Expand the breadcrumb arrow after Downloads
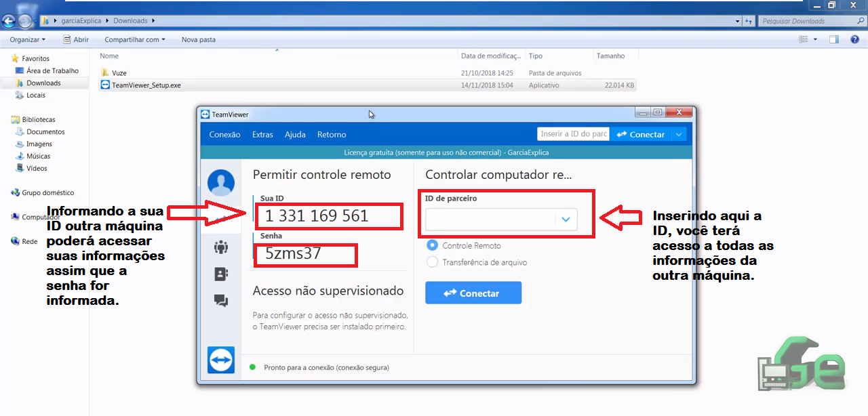This screenshot has width=868, height=416. point(154,21)
